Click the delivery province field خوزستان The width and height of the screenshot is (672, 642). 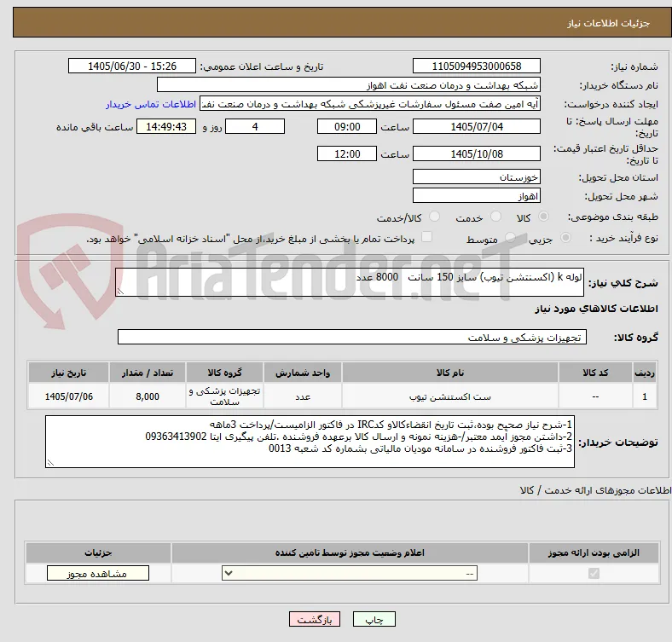click(476, 176)
